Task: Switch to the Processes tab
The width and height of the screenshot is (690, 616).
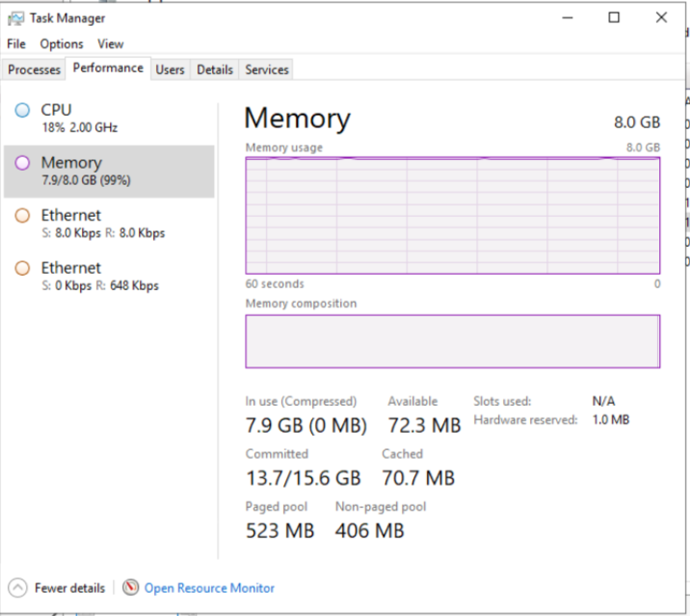Action: click(x=34, y=69)
